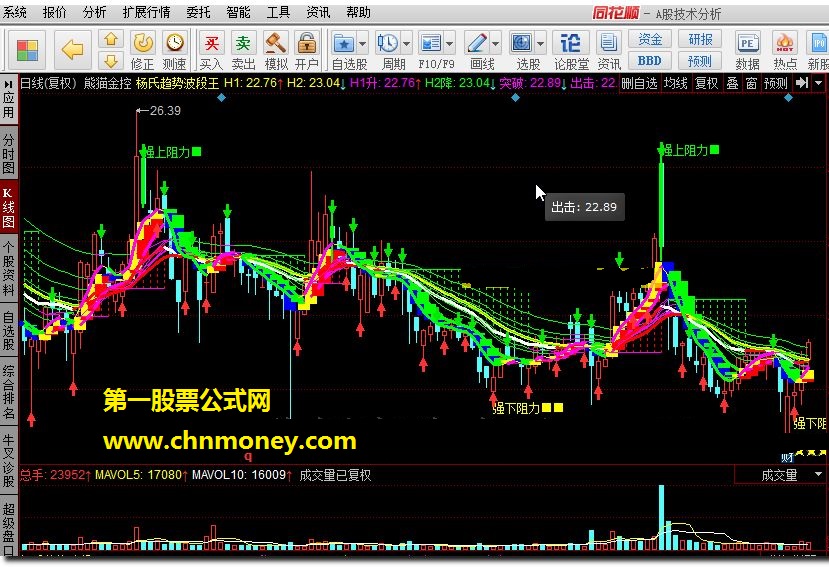829x567 pixels.
Task: Click the 预测 toolbar button
Action: point(700,61)
